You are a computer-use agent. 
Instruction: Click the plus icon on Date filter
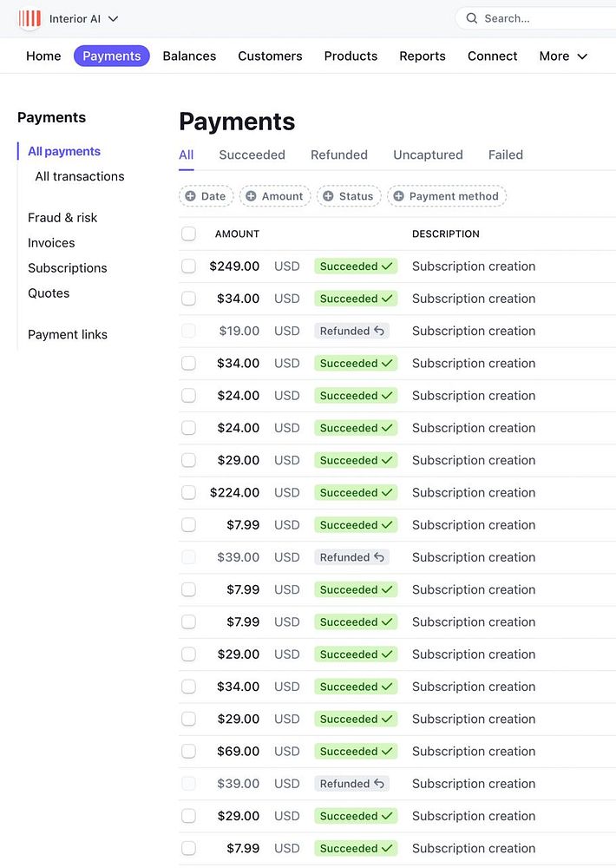pyautogui.click(x=191, y=196)
